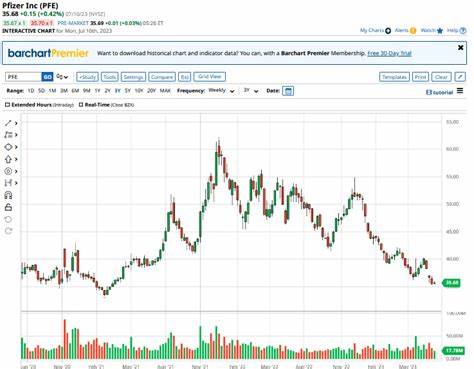Click the Help question mark icon
Screen dimensions: 474x369
click(x=463, y=30)
